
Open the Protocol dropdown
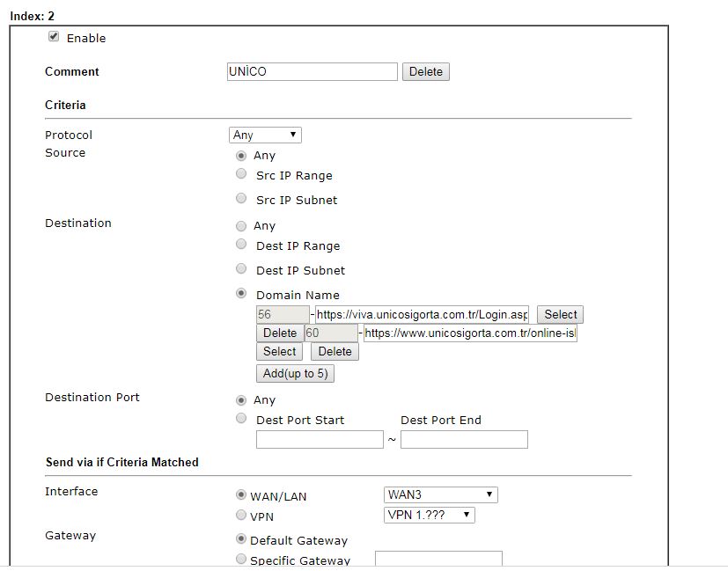265,135
